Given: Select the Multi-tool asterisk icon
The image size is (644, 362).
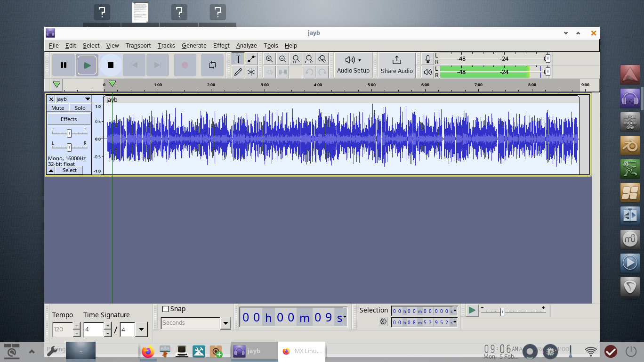Looking at the screenshot, I should pyautogui.click(x=251, y=72).
